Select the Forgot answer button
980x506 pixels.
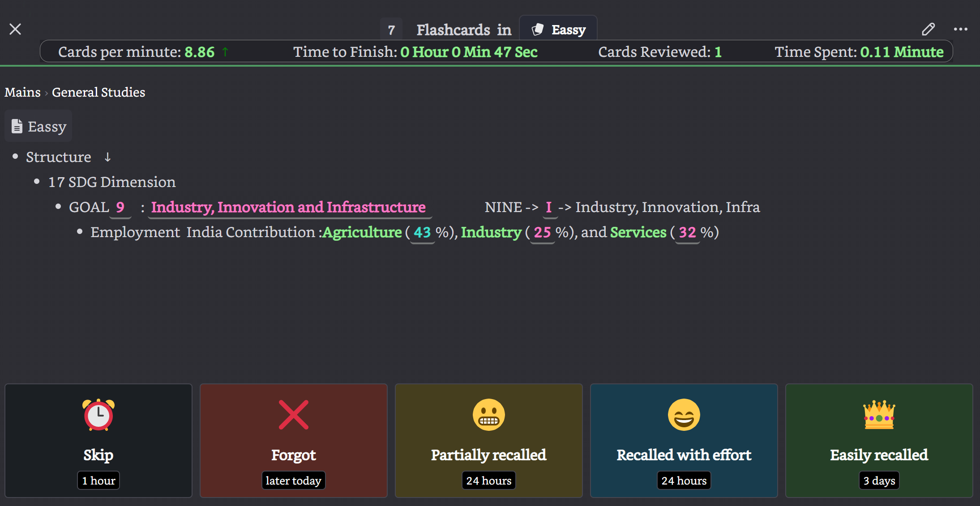coord(293,441)
